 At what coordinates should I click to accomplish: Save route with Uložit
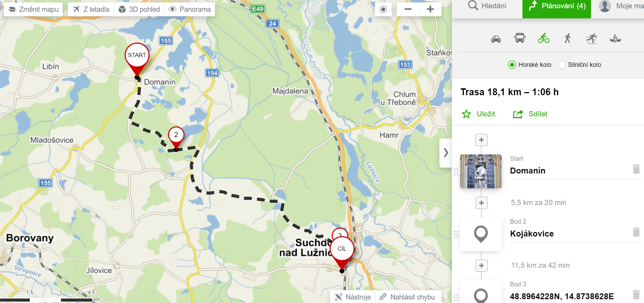(478, 114)
